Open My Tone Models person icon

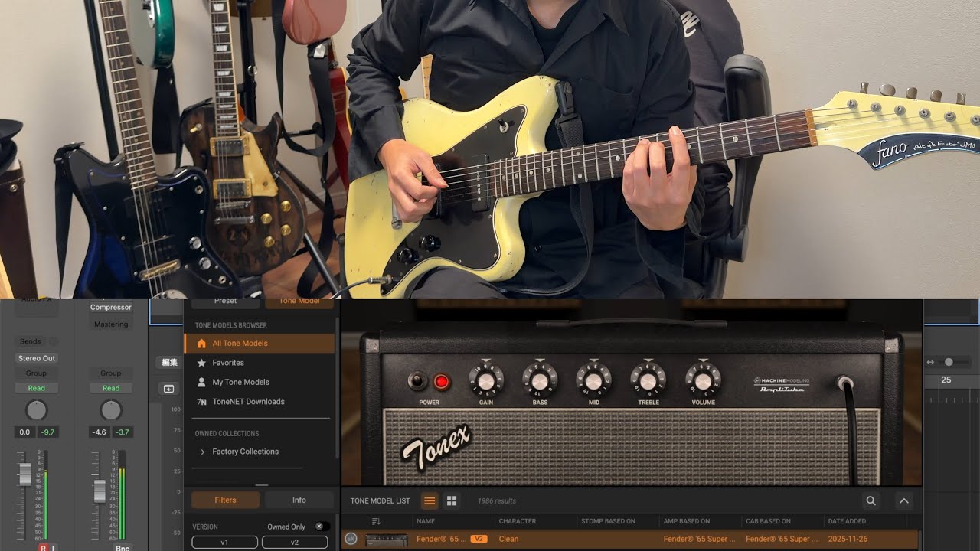click(x=201, y=382)
